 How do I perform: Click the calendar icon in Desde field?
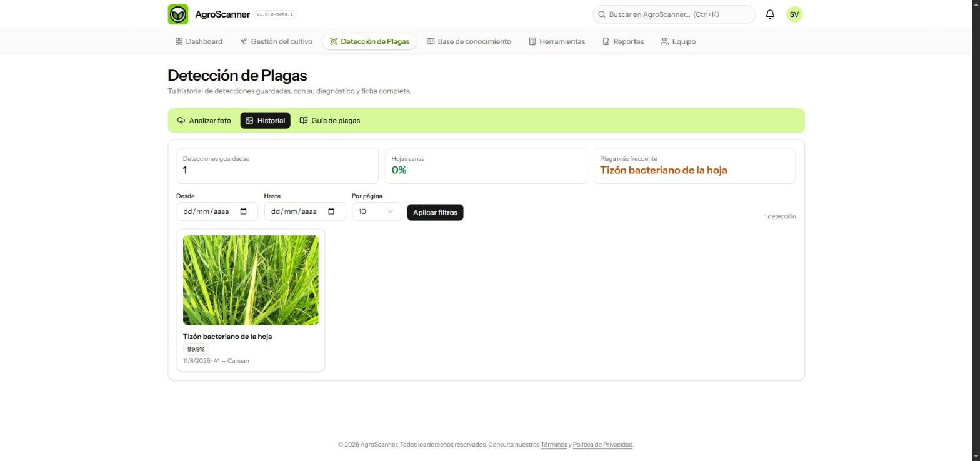244,211
